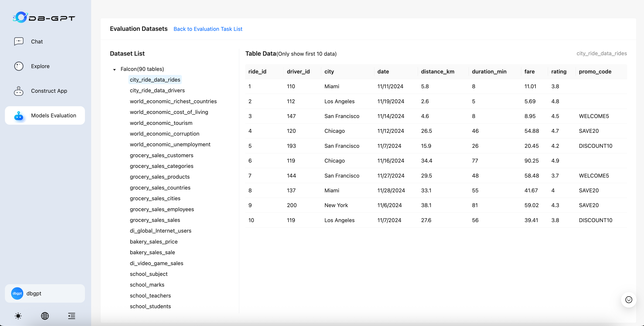Go to the Construct App menu
The image size is (644, 326).
click(x=49, y=91)
